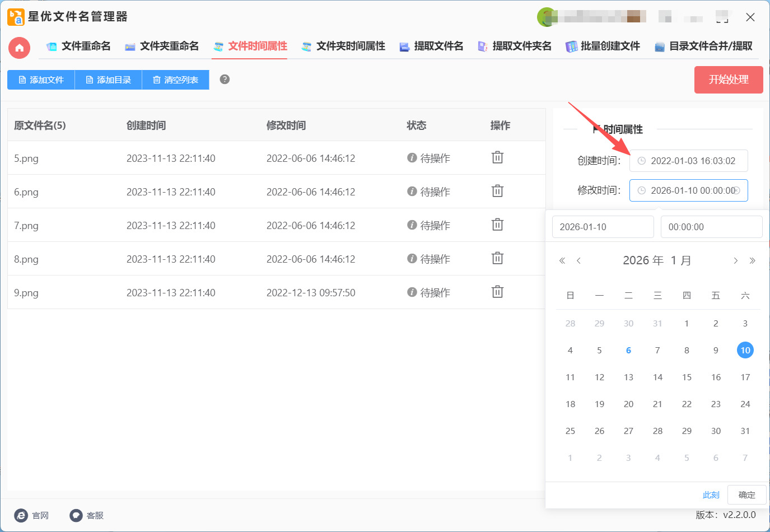The width and height of the screenshot is (770, 532).
Task: Click the 此刻 now link
Action: pyautogui.click(x=711, y=495)
